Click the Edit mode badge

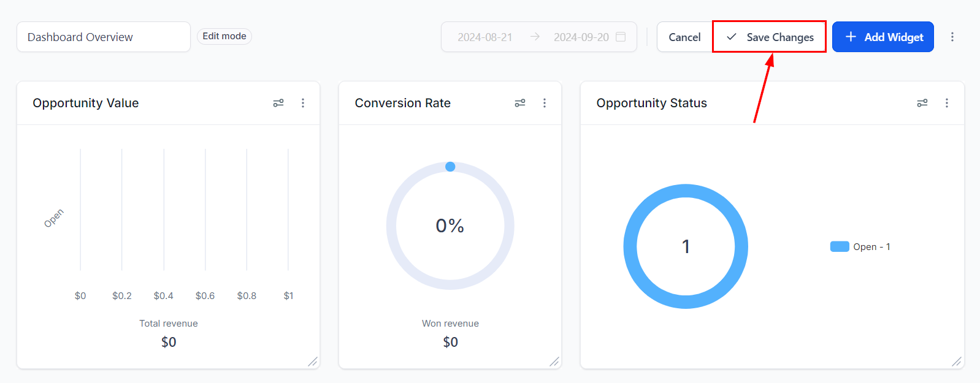tap(224, 36)
